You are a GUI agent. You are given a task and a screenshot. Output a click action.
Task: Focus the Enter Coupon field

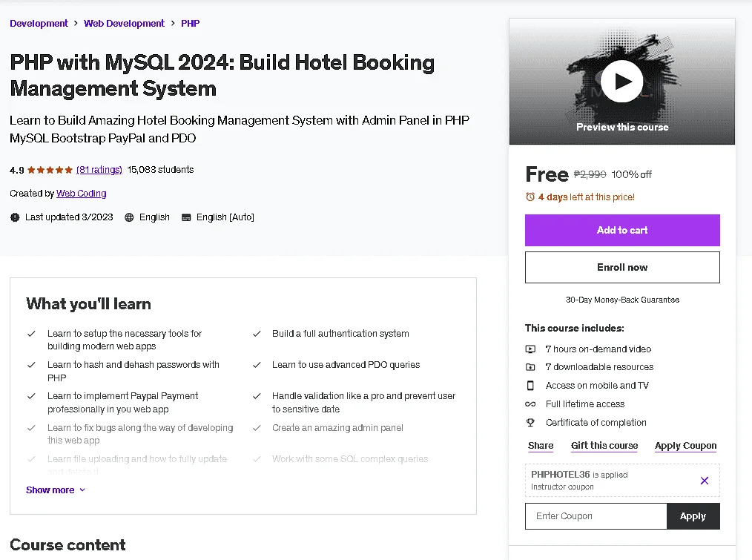point(596,515)
